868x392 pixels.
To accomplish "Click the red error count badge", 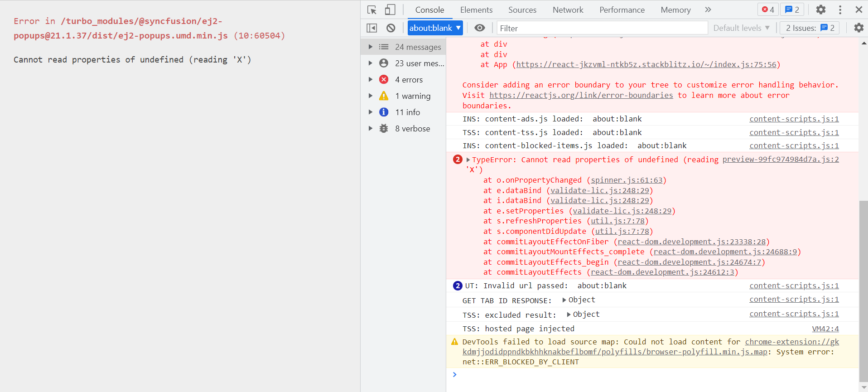I will [x=768, y=10].
